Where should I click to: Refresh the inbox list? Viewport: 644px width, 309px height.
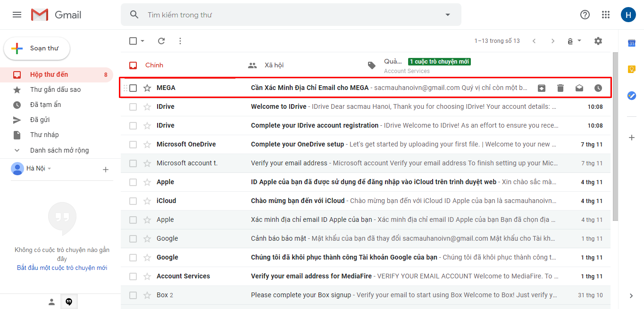pyautogui.click(x=161, y=41)
